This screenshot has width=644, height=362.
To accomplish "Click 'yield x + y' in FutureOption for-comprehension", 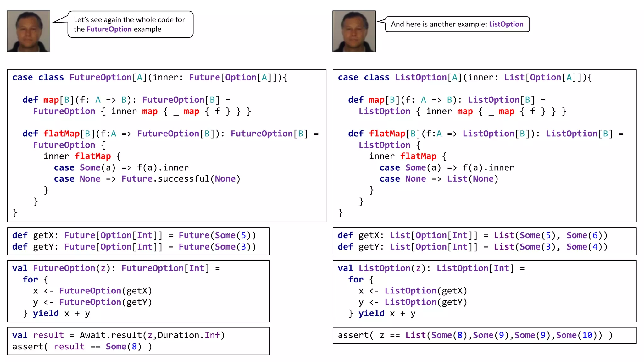I will [61, 314].
